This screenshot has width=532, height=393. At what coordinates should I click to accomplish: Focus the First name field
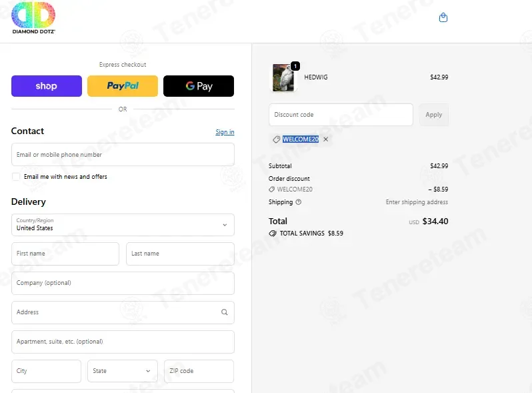(65, 254)
